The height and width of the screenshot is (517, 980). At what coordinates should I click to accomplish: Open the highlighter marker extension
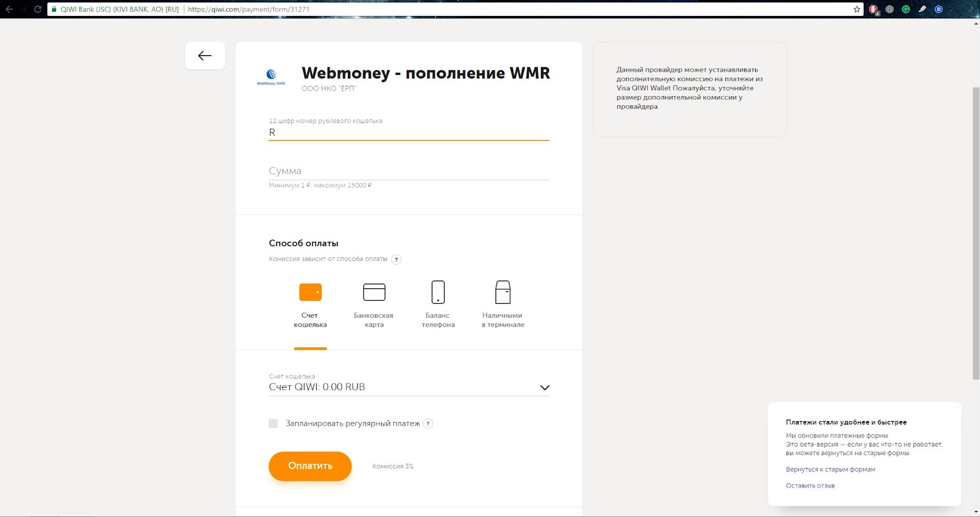(922, 9)
